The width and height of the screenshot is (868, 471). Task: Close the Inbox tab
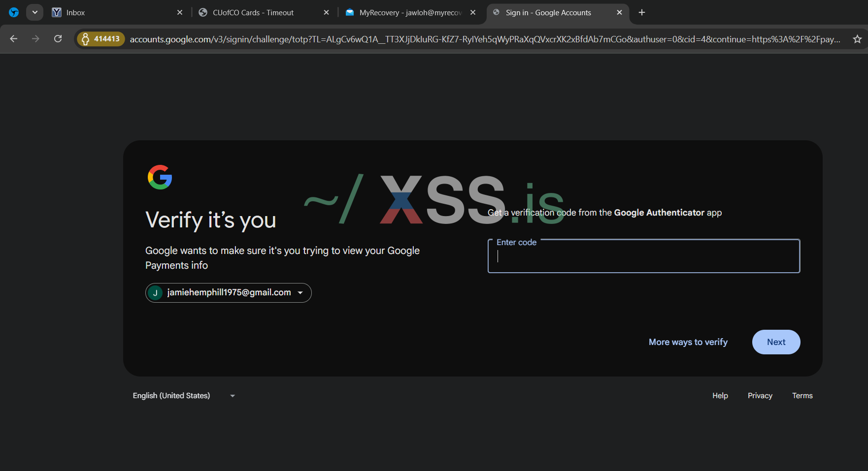(180, 12)
